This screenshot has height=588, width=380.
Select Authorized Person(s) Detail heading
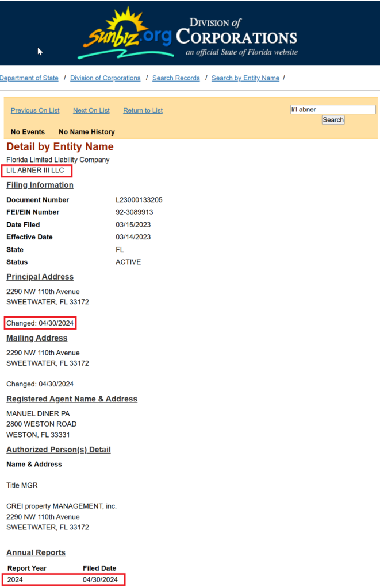pos(59,450)
